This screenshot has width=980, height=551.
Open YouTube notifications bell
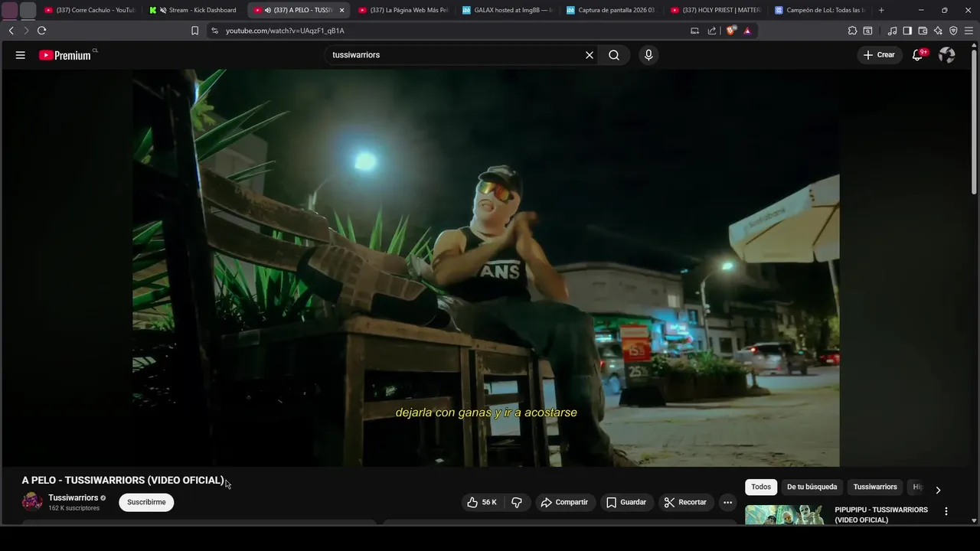click(918, 55)
